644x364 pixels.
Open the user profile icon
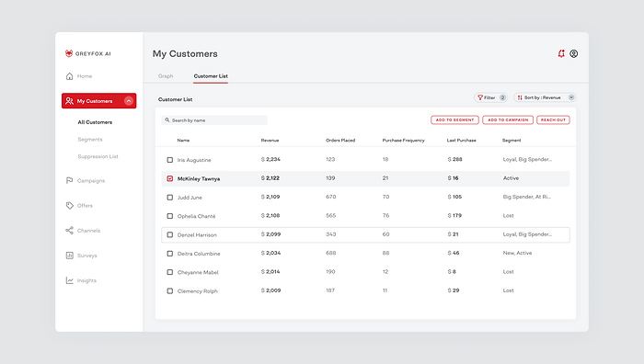pos(574,53)
